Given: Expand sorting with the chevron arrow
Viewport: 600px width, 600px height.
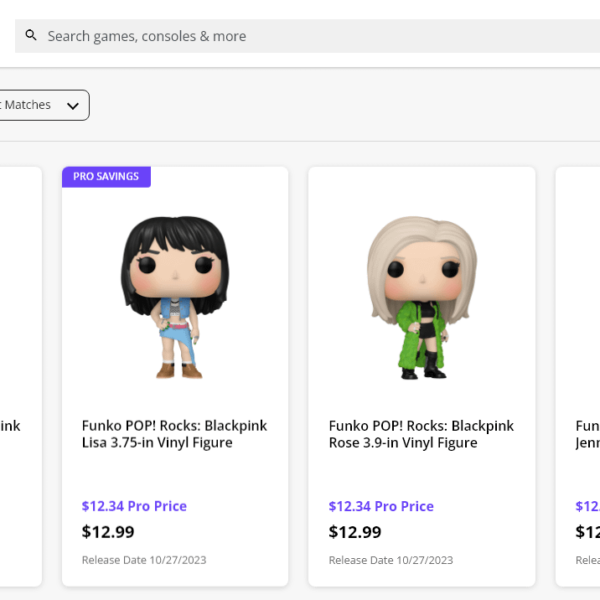Looking at the screenshot, I should [x=72, y=105].
